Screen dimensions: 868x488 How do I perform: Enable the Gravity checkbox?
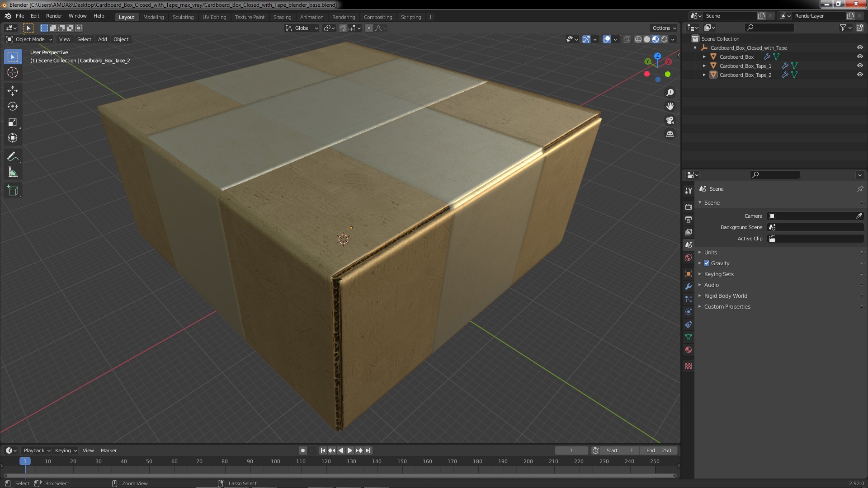[707, 263]
